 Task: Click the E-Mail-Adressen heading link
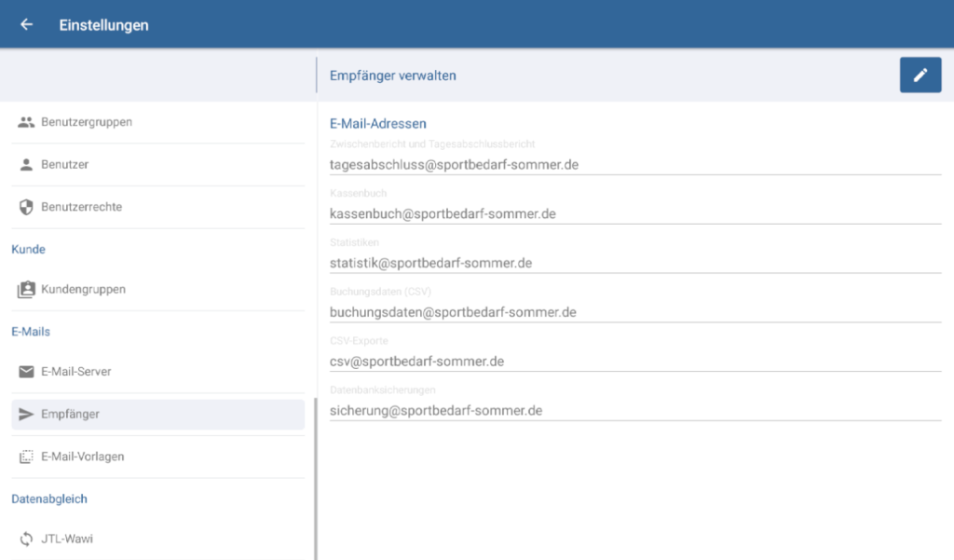378,123
